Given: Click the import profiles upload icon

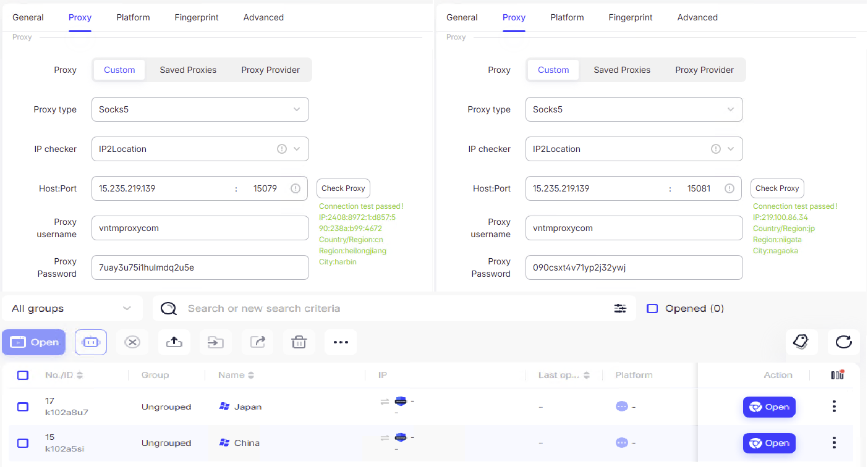Looking at the screenshot, I should (174, 342).
